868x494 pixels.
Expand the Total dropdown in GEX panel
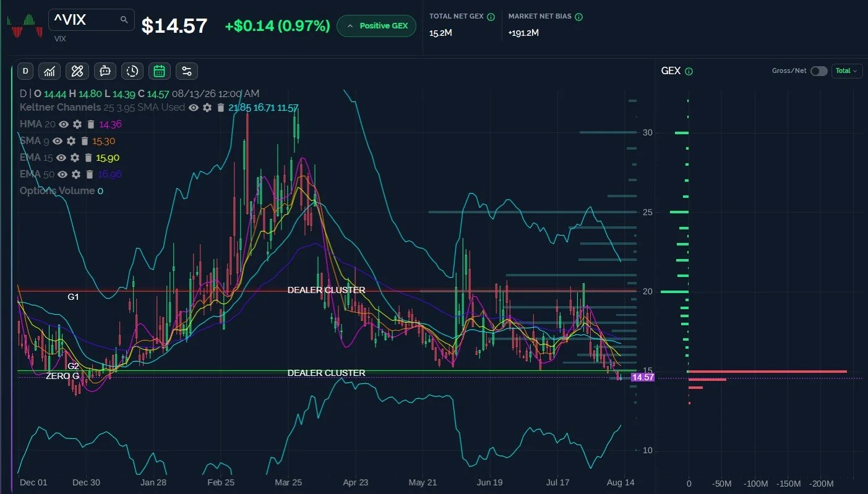[x=847, y=71]
